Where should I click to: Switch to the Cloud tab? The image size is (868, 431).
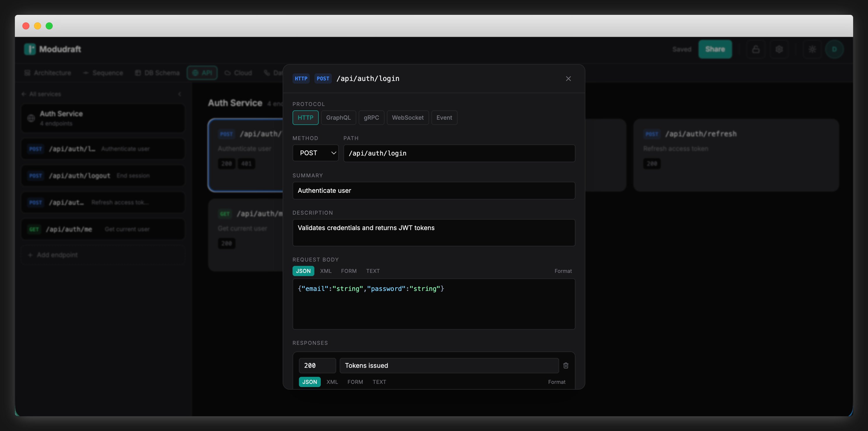click(238, 73)
